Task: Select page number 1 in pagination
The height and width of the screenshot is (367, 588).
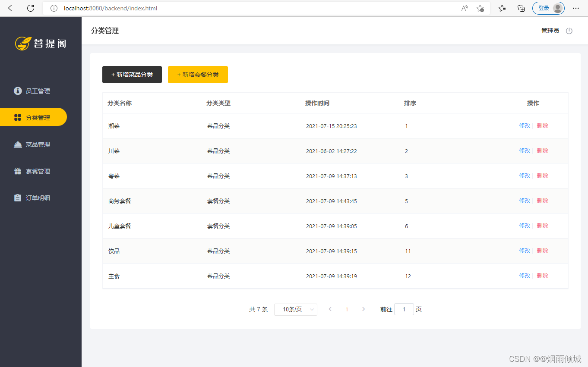Action: pyautogui.click(x=347, y=309)
